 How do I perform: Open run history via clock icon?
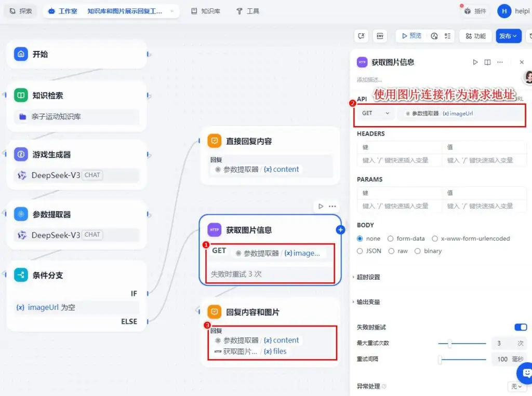pyautogui.click(x=435, y=36)
